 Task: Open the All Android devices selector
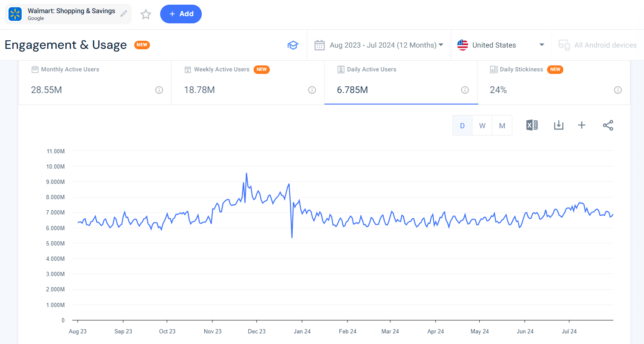[597, 45]
